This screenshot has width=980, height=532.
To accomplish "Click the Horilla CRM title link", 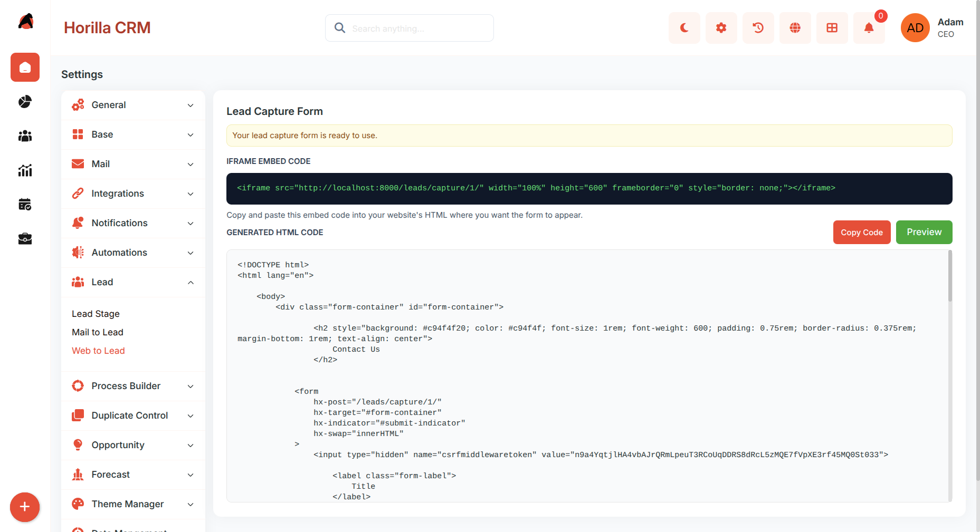I will (x=107, y=28).
